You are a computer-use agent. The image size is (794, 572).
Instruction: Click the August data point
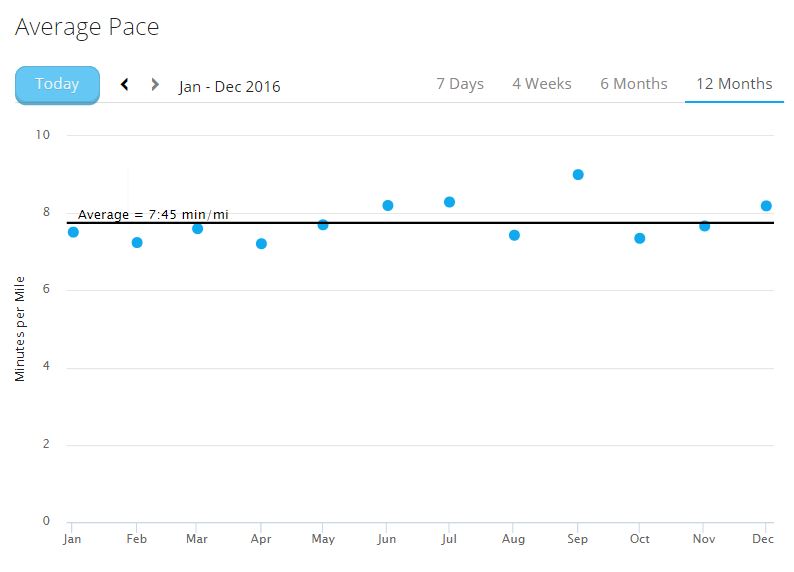click(x=514, y=236)
